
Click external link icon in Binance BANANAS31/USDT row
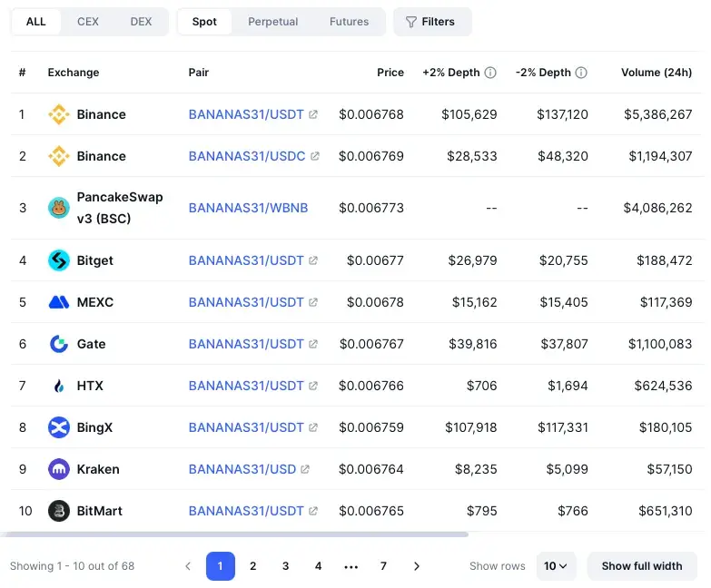313,114
